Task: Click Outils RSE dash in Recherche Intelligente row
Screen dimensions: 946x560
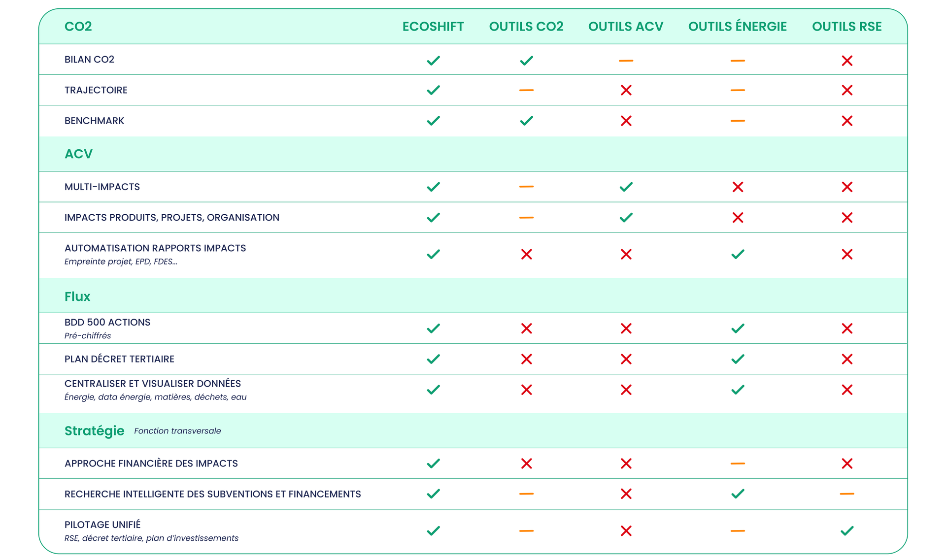Action: click(847, 494)
